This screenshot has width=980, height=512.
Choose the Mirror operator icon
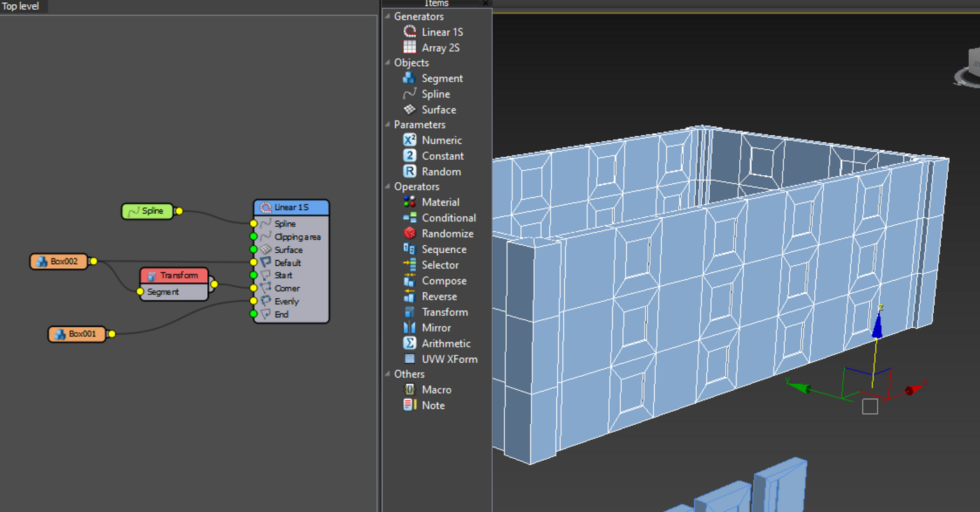click(x=410, y=327)
